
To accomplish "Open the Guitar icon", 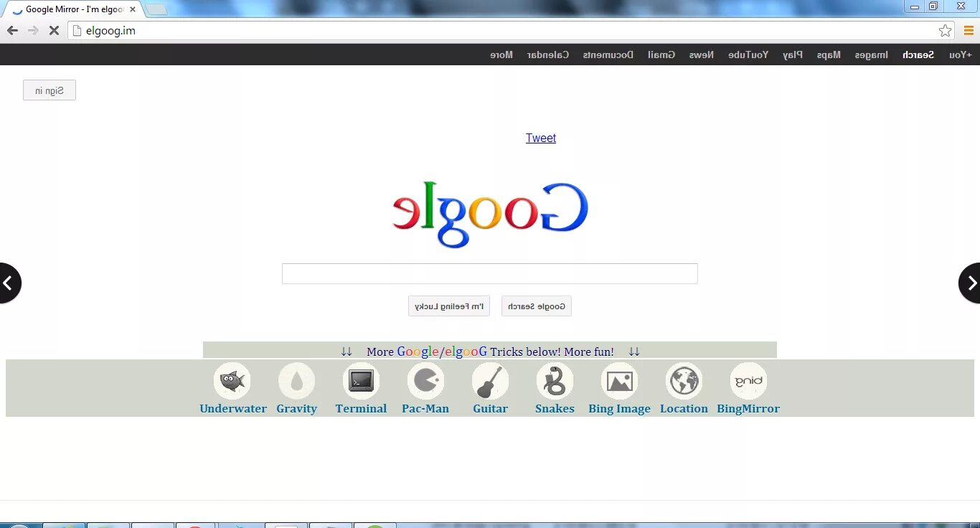I will click(490, 381).
